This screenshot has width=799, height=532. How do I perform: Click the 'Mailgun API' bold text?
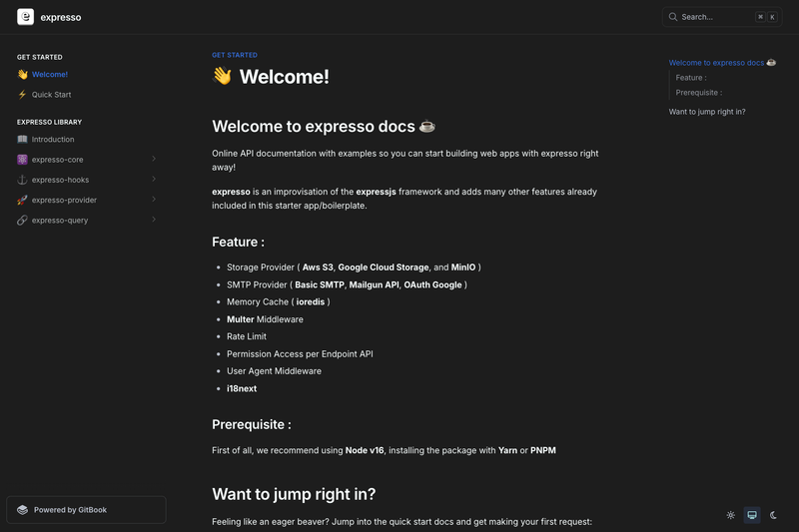(374, 284)
